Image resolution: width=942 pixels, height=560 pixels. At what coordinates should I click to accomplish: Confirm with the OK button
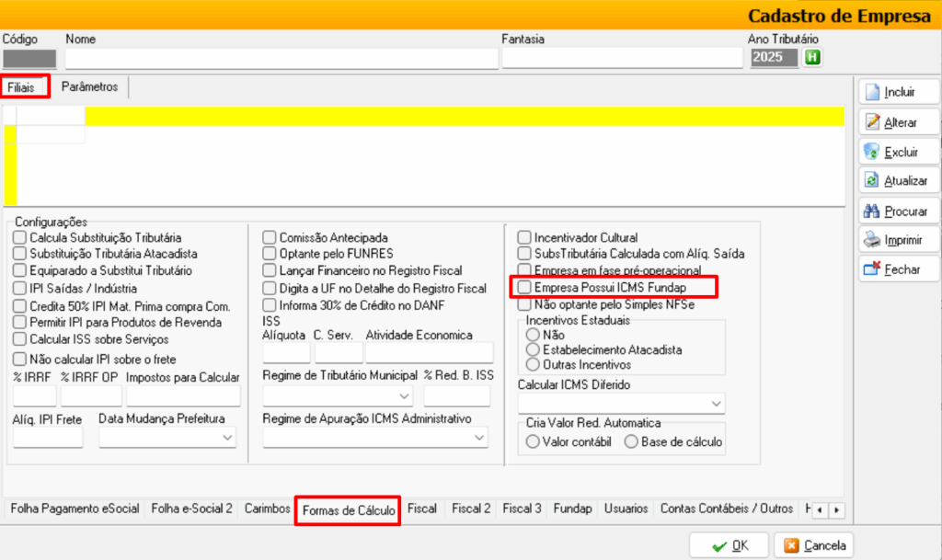729,545
